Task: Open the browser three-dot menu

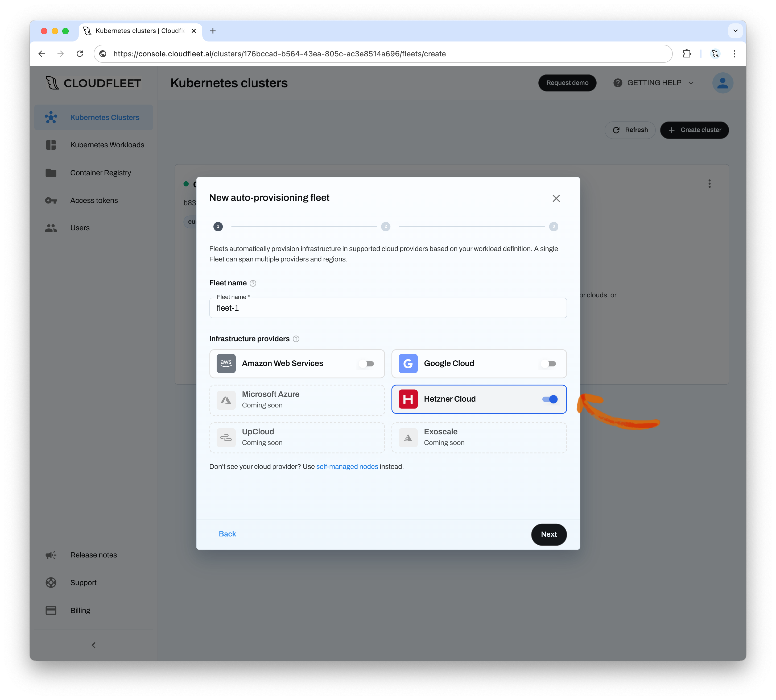Action: (734, 54)
